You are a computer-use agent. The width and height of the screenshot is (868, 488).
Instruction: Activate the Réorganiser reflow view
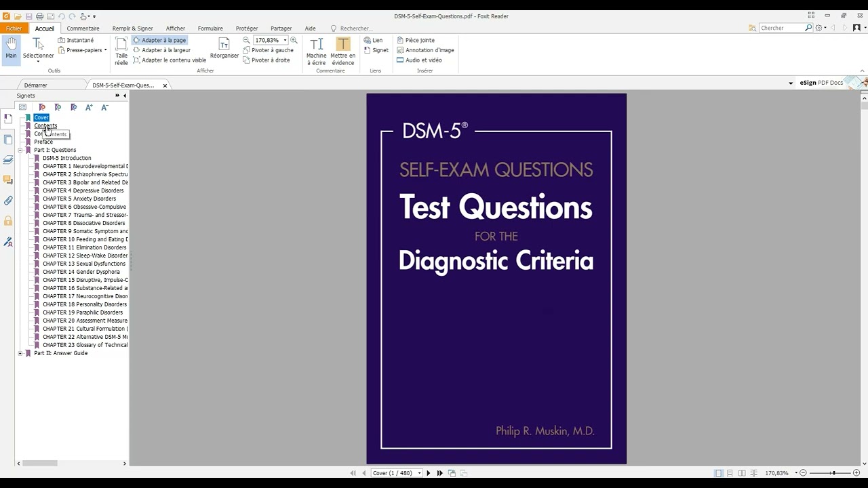[x=224, y=49]
